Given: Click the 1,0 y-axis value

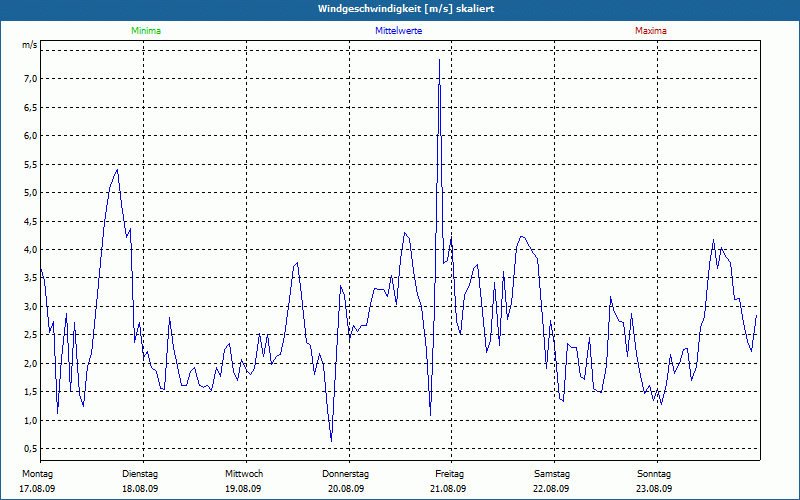Looking at the screenshot, I should [x=30, y=420].
